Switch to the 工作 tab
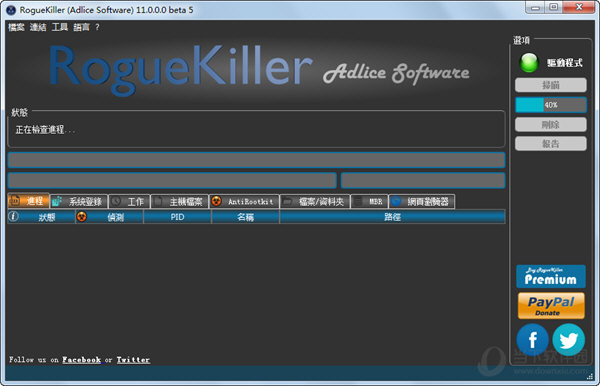Screen dimensions: 600x386 (129, 202)
